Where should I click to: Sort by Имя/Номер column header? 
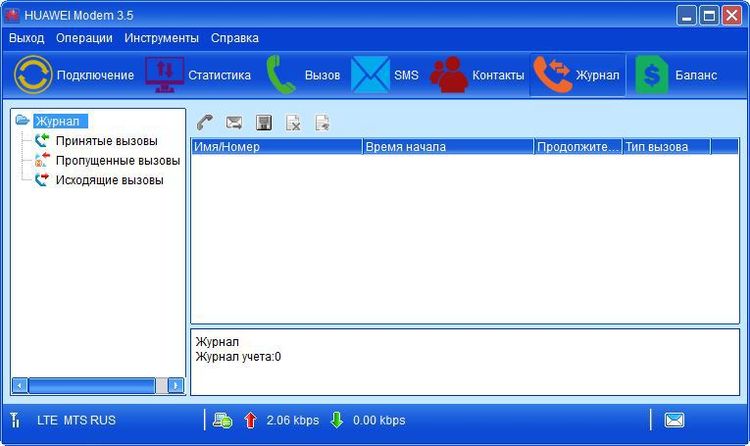pyautogui.click(x=277, y=146)
